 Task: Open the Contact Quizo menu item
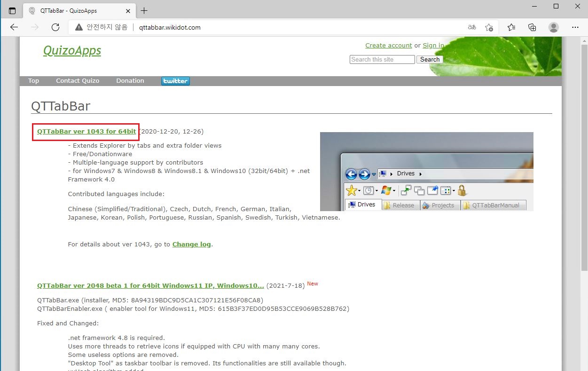tap(78, 81)
